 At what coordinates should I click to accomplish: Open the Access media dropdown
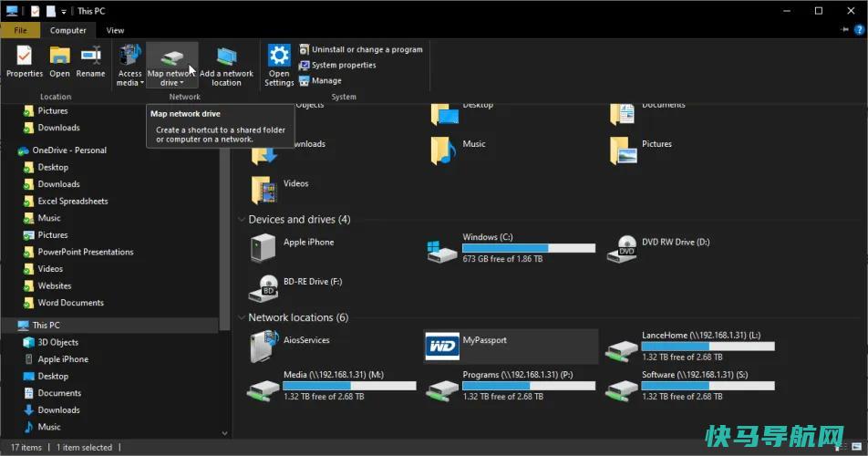coord(129,66)
